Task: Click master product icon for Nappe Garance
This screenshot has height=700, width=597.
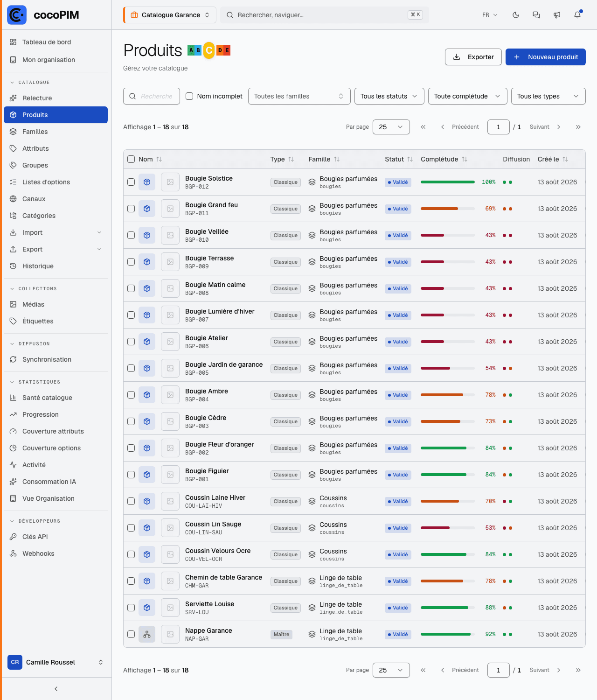Action: pyautogui.click(x=147, y=634)
